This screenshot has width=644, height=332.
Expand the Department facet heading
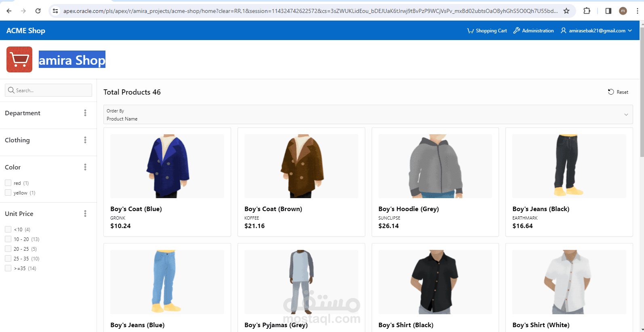23,113
